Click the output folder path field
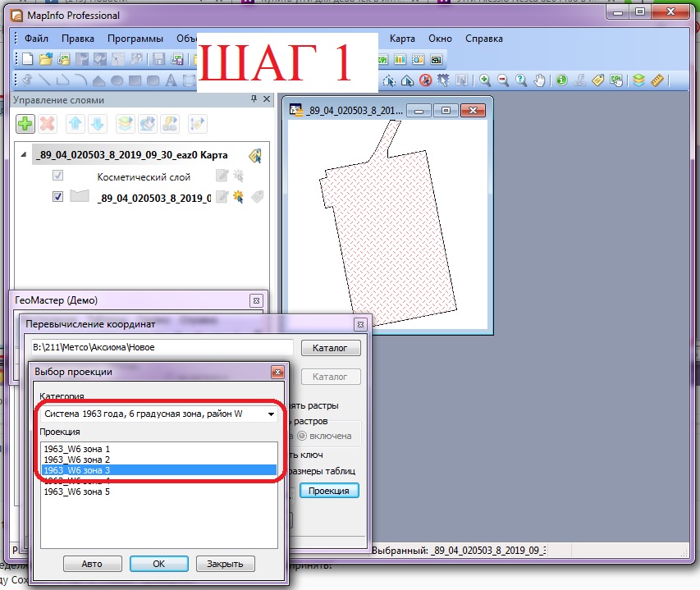The height and width of the screenshot is (590, 700). coord(158,347)
